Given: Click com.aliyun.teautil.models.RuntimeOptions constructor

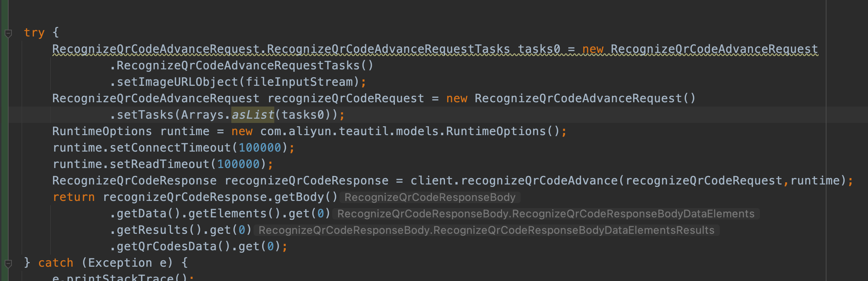Looking at the screenshot, I should pos(403,131).
